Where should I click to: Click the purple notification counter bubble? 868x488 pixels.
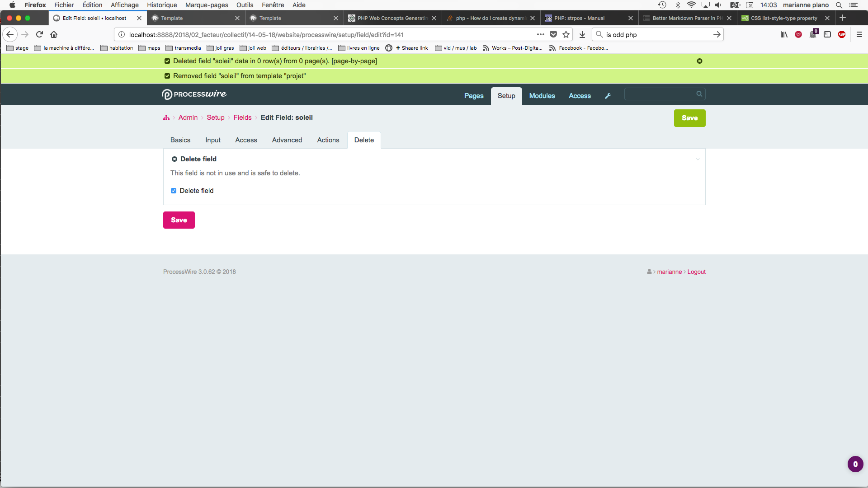click(x=855, y=464)
